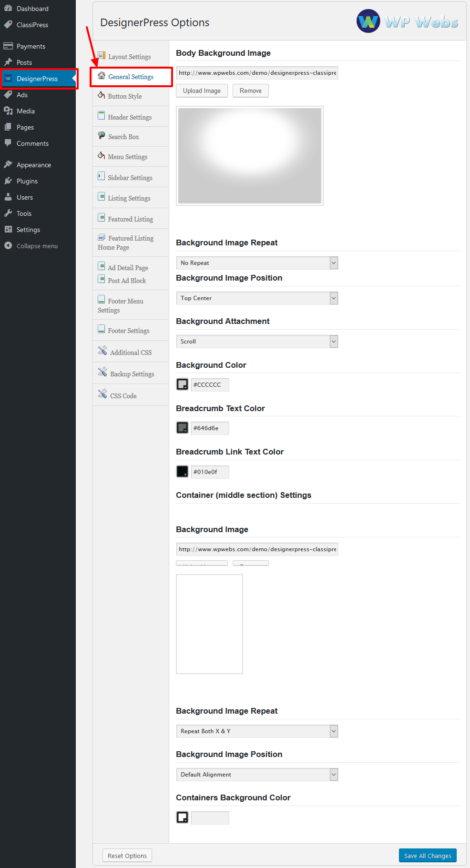Click the Search Box icon
470x868 pixels.
point(102,135)
